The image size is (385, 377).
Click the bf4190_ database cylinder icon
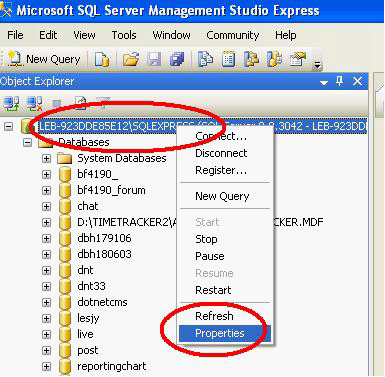(x=65, y=174)
